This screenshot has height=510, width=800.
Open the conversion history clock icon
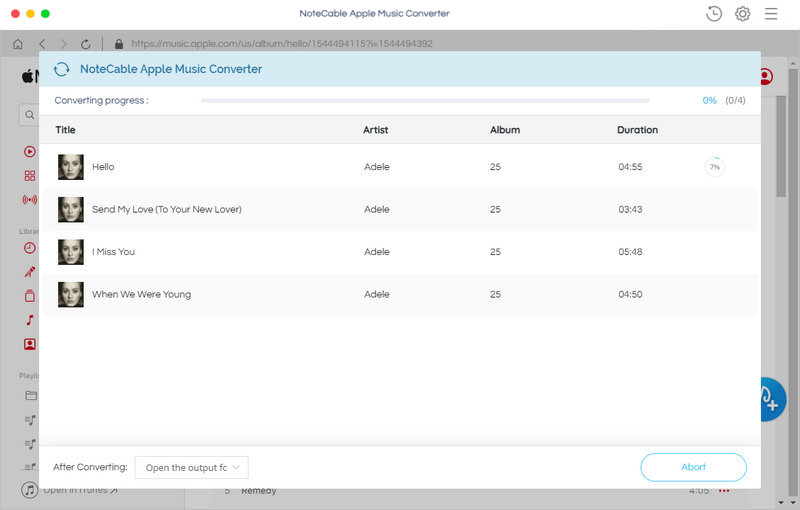714,14
